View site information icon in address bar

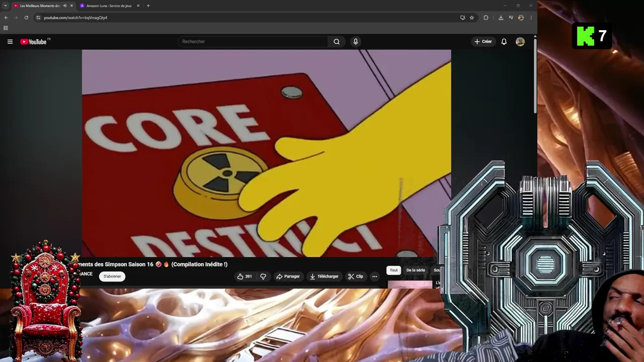pyautogui.click(x=38, y=18)
